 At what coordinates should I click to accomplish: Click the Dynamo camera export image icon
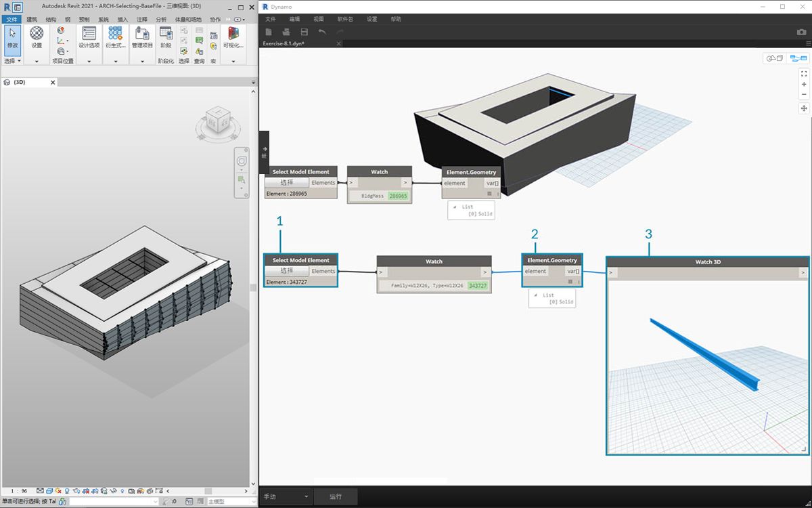click(x=801, y=32)
